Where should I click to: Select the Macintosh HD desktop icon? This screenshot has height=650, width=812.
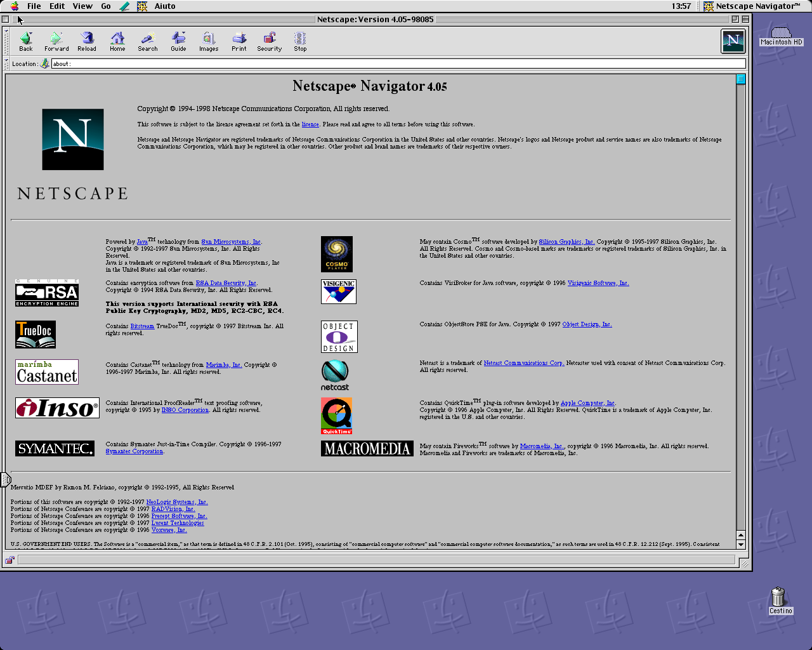(x=781, y=37)
